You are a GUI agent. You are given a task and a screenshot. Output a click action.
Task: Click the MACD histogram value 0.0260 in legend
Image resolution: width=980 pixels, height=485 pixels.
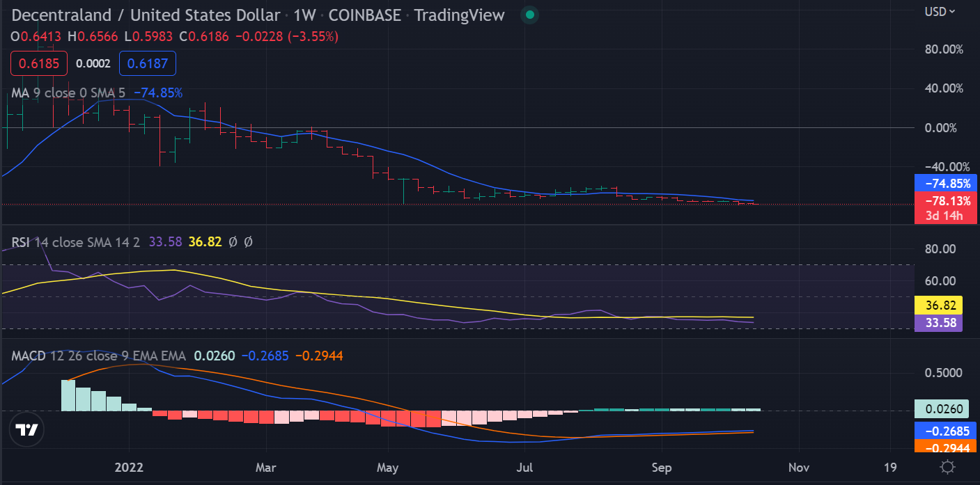click(215, 356)
